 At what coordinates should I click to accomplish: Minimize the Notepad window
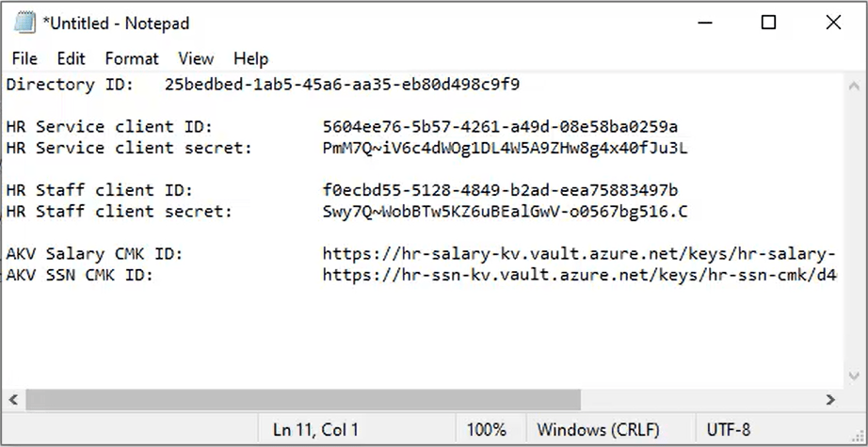[x=704, y=24]
